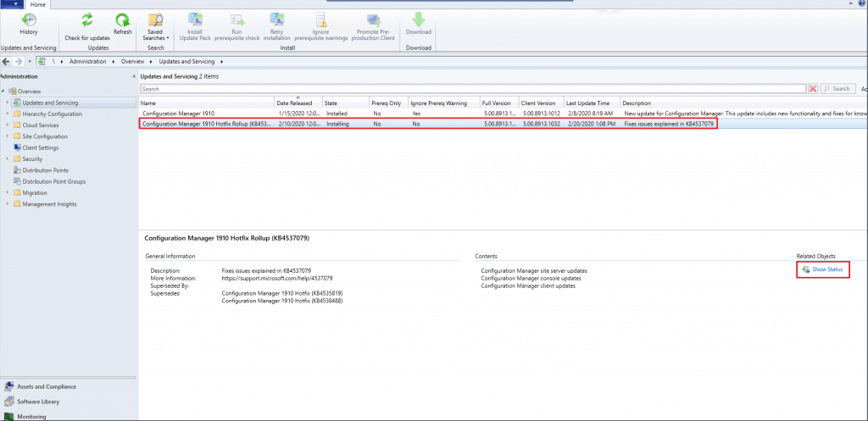Click the Refresh ribbon icon
This screenshot has height=421, width=868.
point(122,20)
